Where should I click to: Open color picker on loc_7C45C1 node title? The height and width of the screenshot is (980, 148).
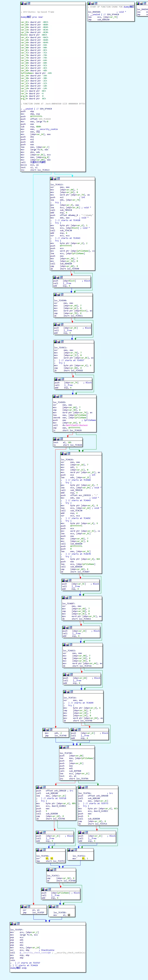(56, 342)
